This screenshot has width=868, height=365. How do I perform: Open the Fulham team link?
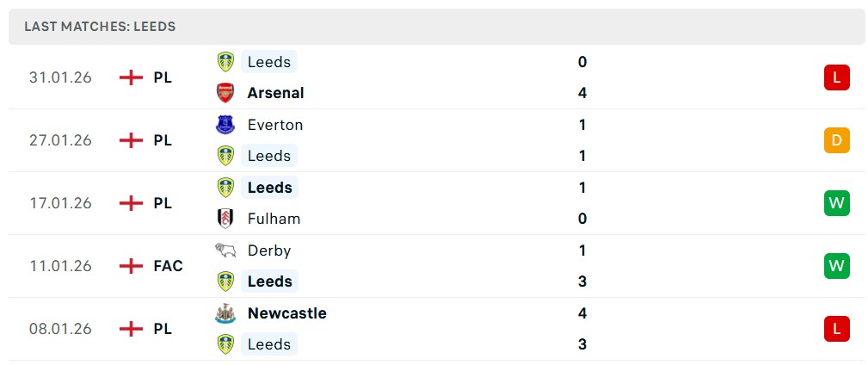click(x=274, y=219)
